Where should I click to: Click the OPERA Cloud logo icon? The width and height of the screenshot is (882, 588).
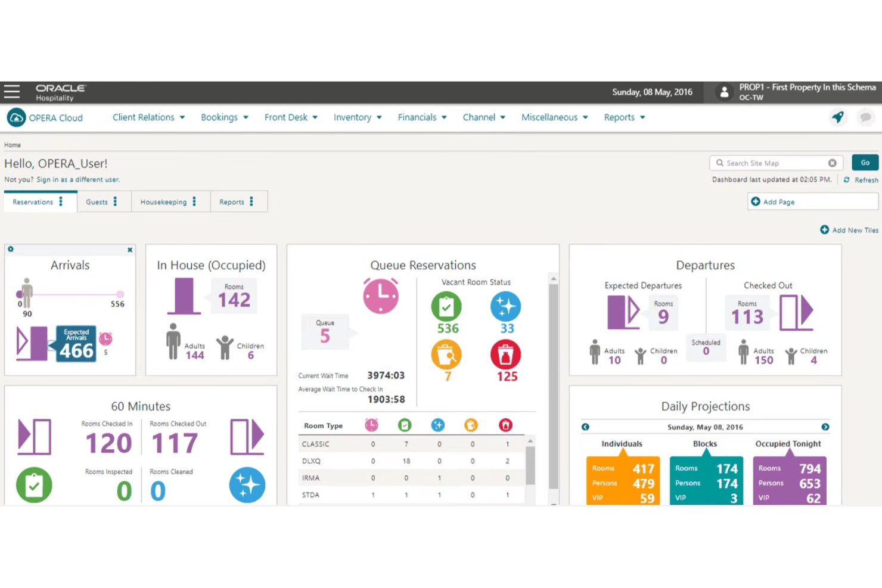pos(16,117)
